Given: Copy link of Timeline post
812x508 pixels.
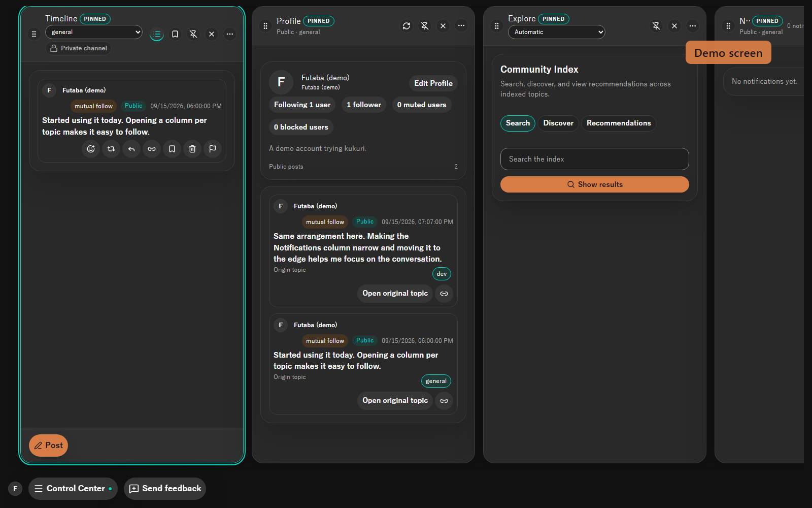Looking at the screenshot, I should coord(152,149).
